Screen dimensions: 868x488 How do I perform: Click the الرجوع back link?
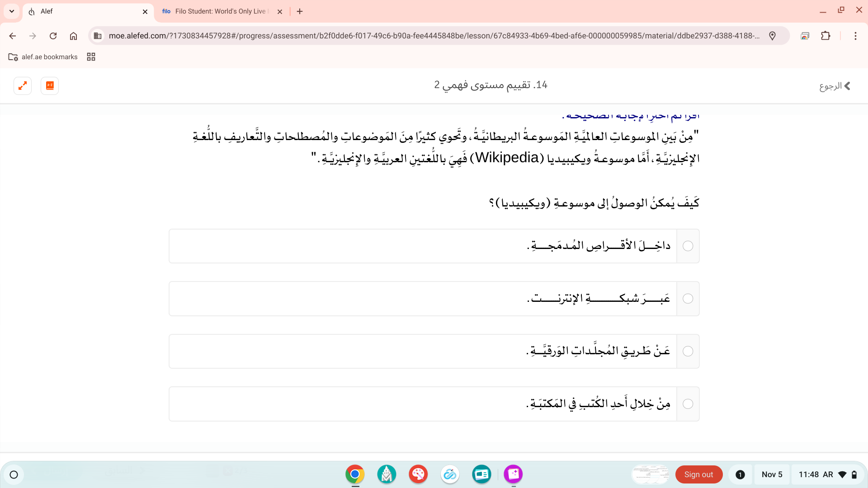pyautogui.click(x=835, y=86)
